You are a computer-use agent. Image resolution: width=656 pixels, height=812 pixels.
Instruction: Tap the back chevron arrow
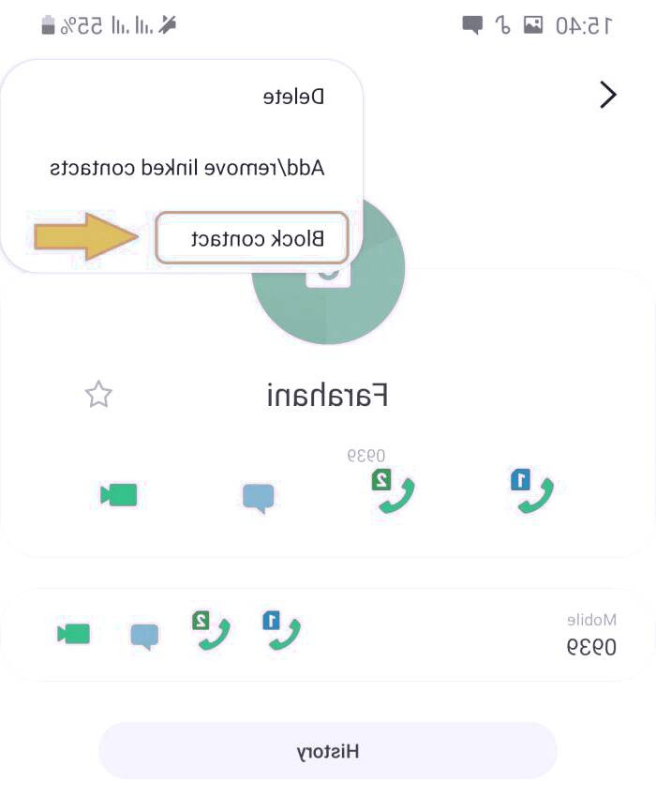[608, 95]
